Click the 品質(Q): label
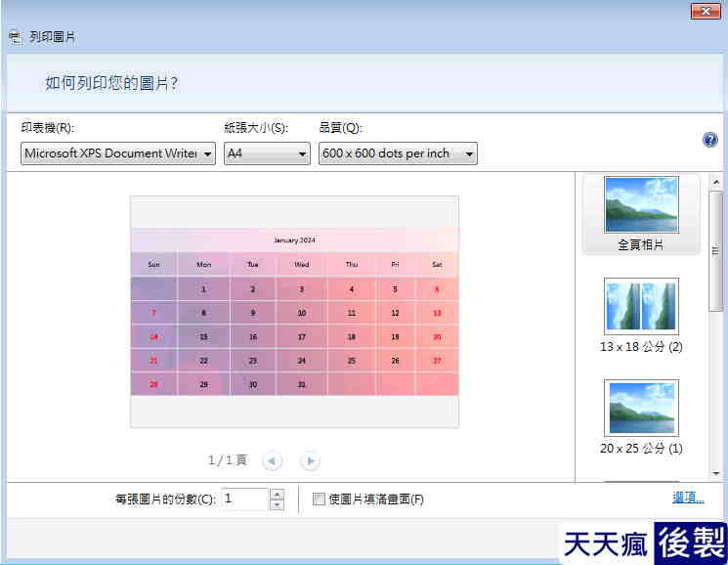 (341, 128)
